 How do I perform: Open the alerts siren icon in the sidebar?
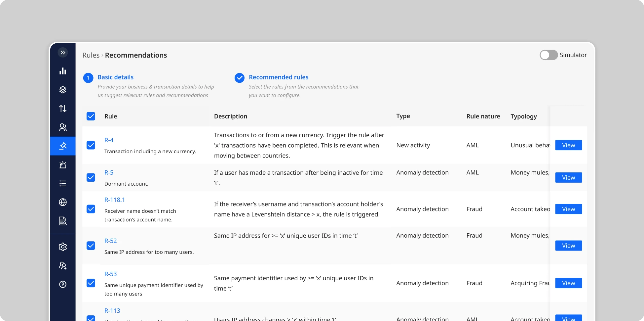tap(63, 165)
